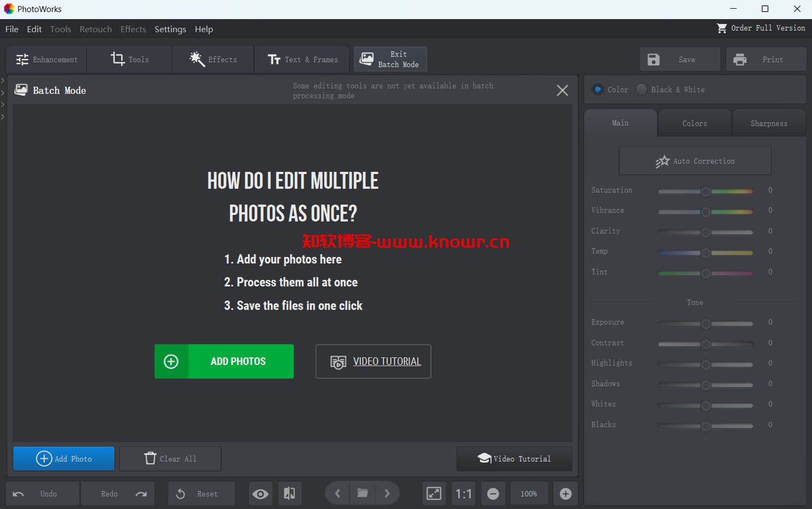812x509 pixels.
Task: Adjust the Shadows slider
Action: point(706,385)
